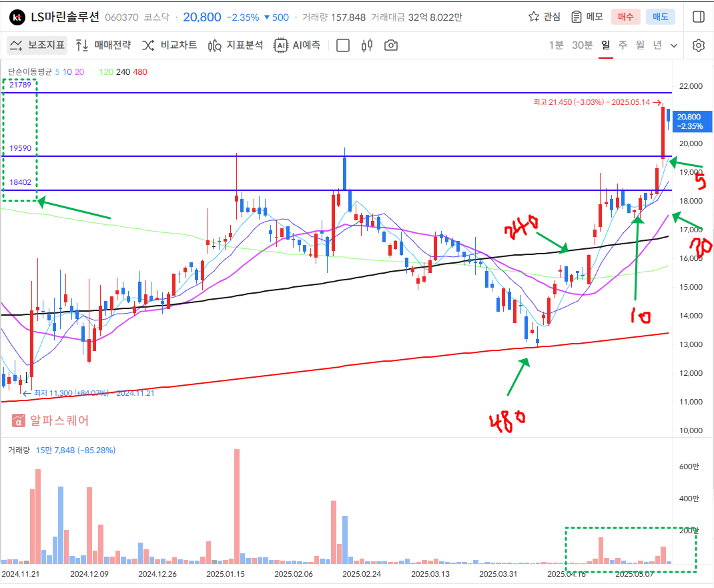Click the 코스닥 market label

(x=156, y=17)
